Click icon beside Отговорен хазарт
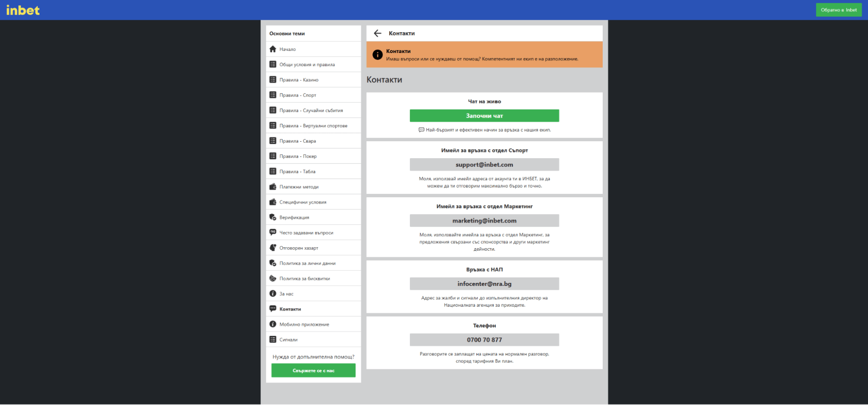Image resolution: width=868 pixels, height=405 pixels. click(x=273, y=248)
